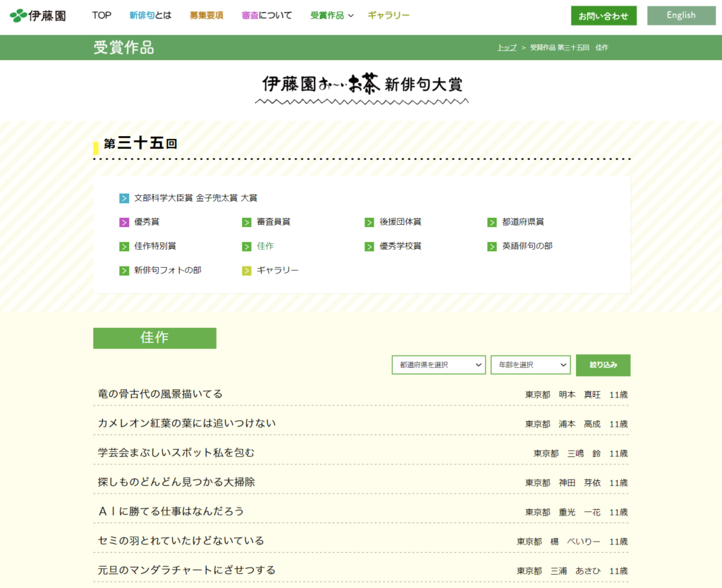
Task: Open the 新俳句とは menu item
Action: (x=150, y=16)
